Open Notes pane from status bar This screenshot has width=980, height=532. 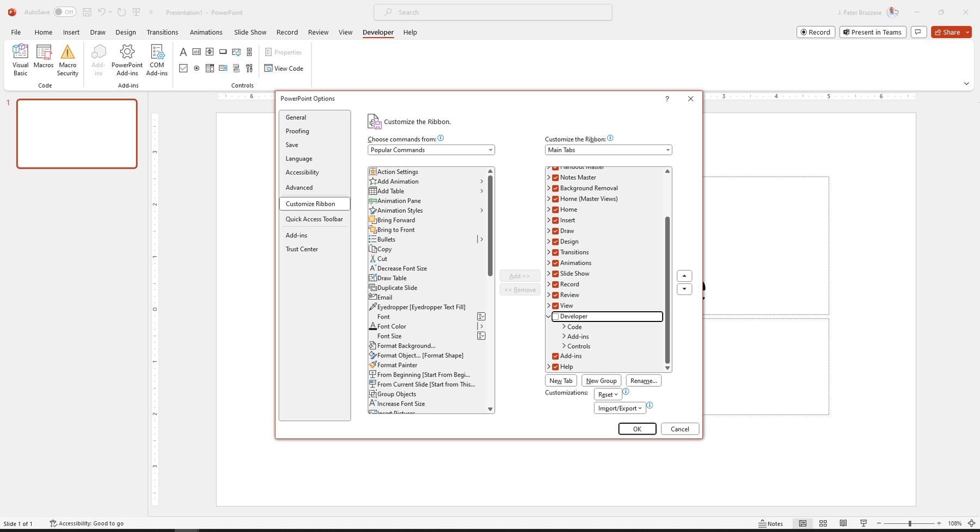tap(771, 523)
